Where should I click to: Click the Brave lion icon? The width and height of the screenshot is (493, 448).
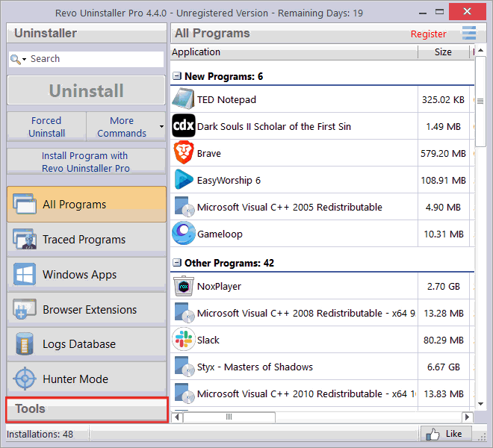pyautogui.click(x=184, y=153)
